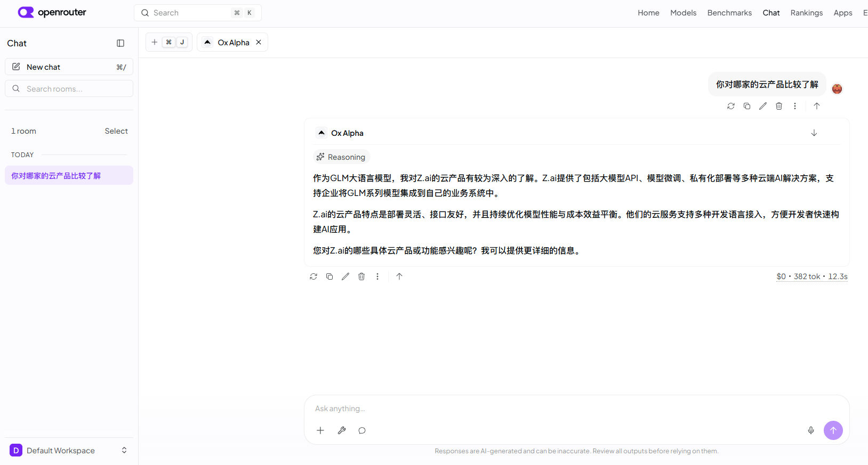Screen dimensions: 868x465
Task: Add a new model with plus button
Action: (x=155, y=42)
